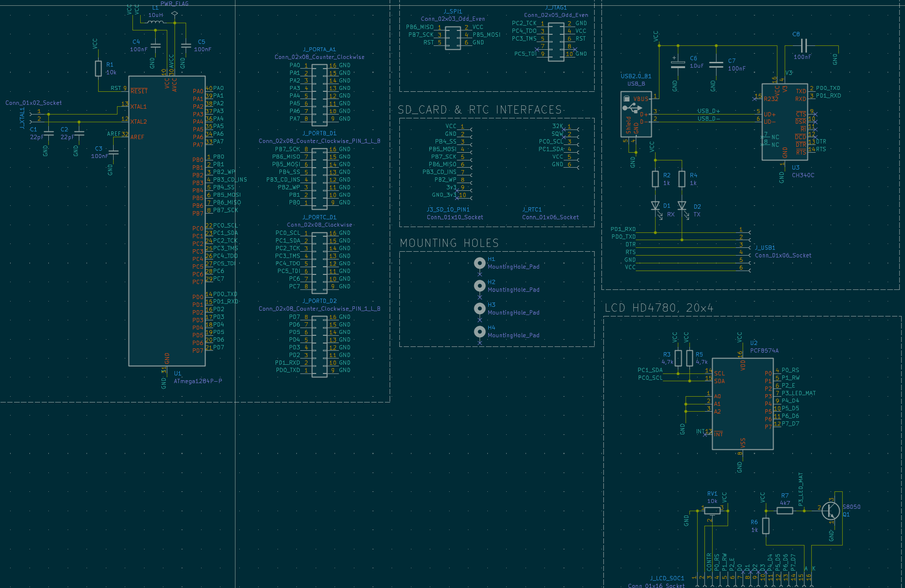The height and width of the screenshot is (588, 905).
Task: Select mounting hole H3 symbol
Action: [480, 309]
